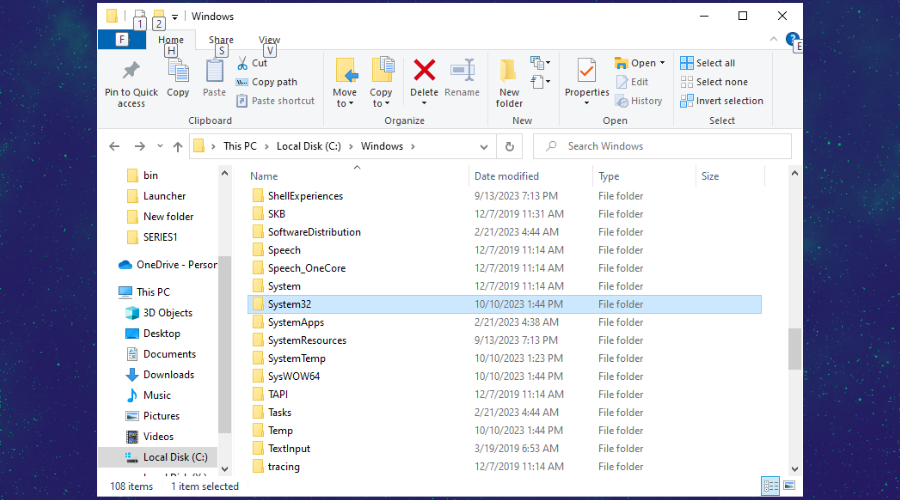Switch to the Share ribbon tab
Image resolution: width=900 pixels, height=500 pixels.
221,40
